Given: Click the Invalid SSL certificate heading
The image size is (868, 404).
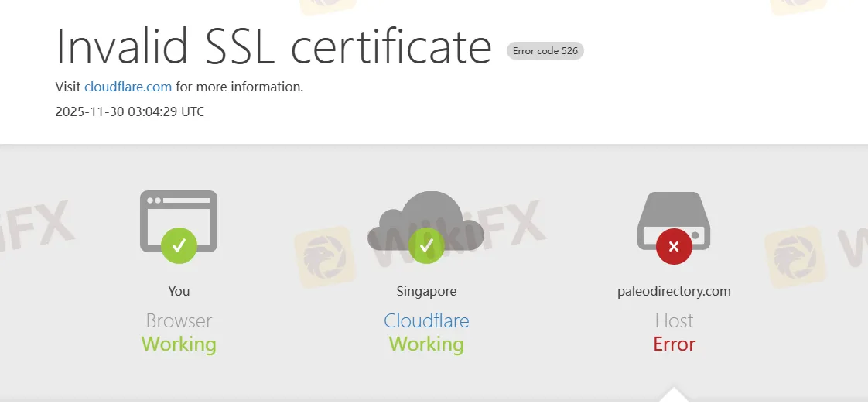Looking at the screenshot, I should (273, 46).
